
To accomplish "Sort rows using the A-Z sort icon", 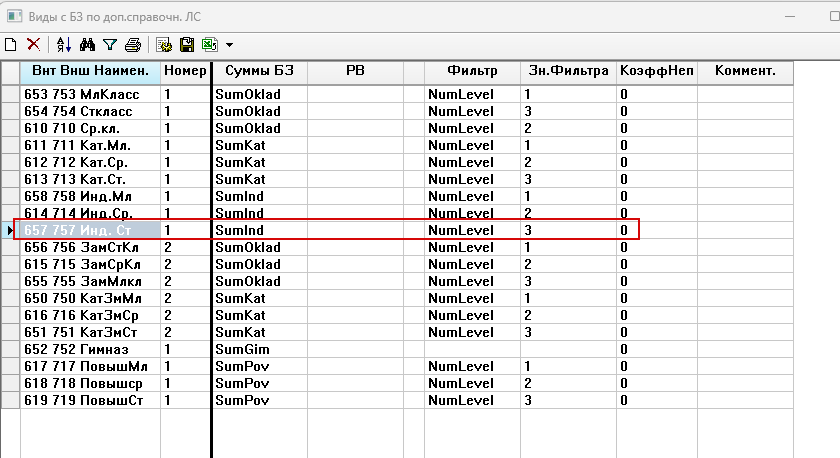I will pos(64,44).
